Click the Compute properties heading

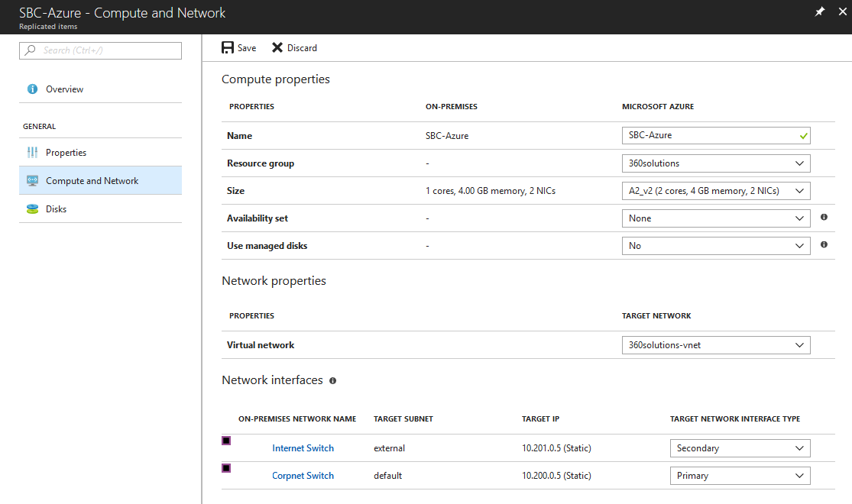pos(276,79)
